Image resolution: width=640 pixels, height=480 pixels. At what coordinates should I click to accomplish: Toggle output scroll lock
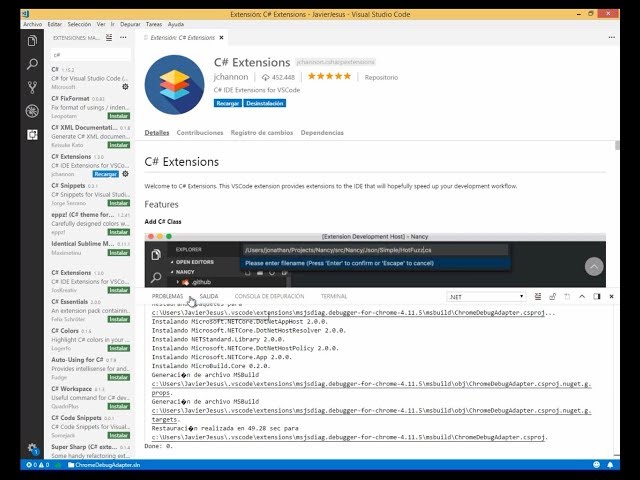click(x=553, y=297)
